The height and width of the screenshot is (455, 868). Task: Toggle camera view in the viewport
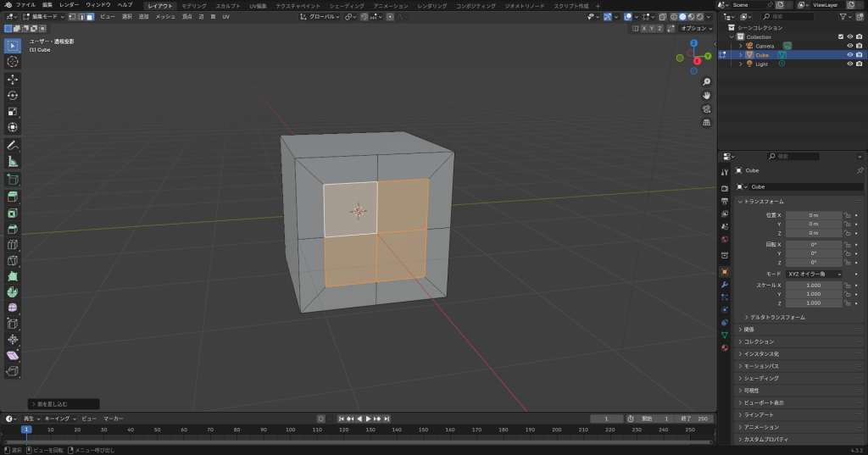click(x=706, y=109)
